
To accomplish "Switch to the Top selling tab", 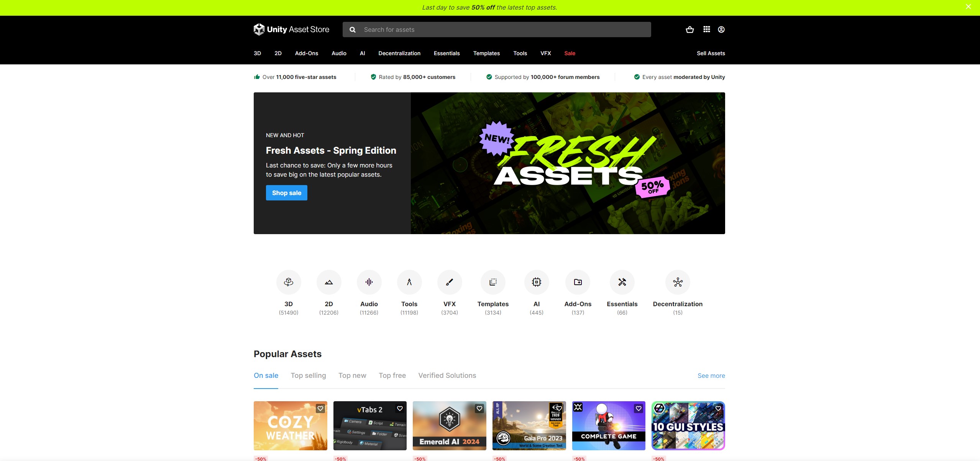I will (308, 376).
